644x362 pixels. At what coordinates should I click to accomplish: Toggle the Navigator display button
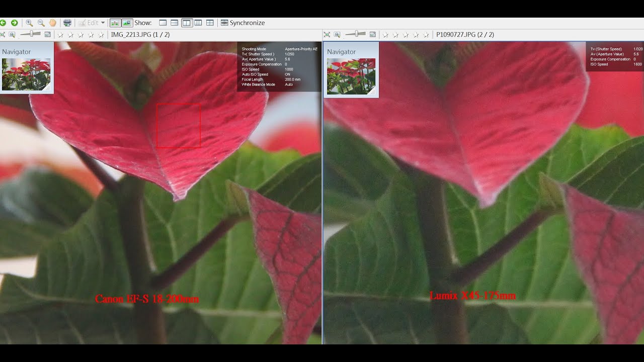point(127,23)
